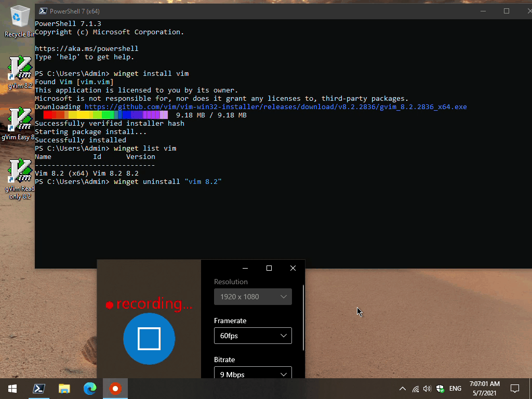Select the gVim 8.2 desktop shortcut
Screen dimensions: 532x399
(x=20, y=72)
